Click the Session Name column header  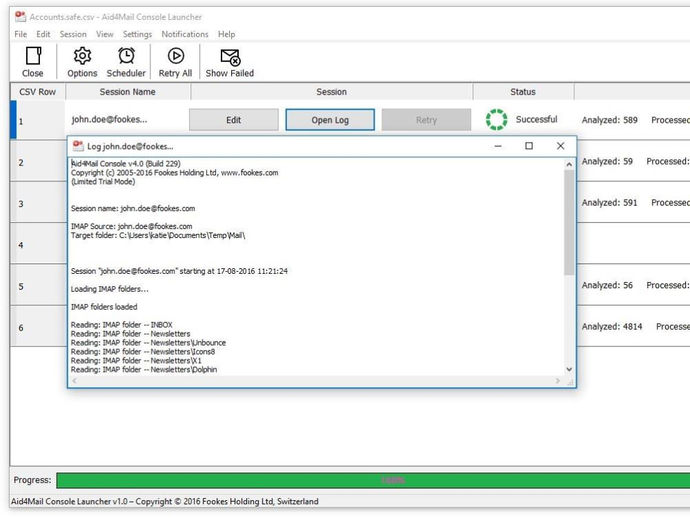[x=128, y=92]
